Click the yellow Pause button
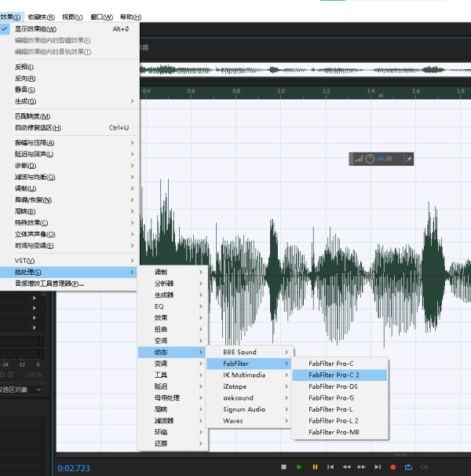The image size is (471, 476). [x=315, y=467]
